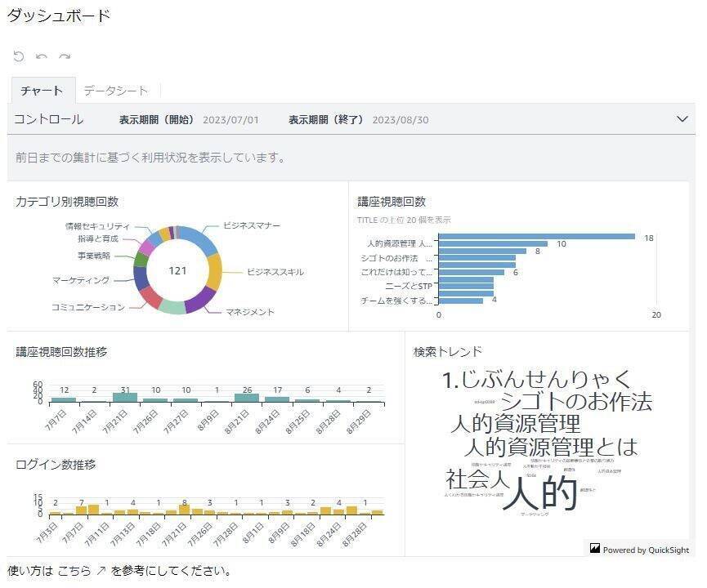Reset the dashboard with the refresh icon

tap(18, 56)
